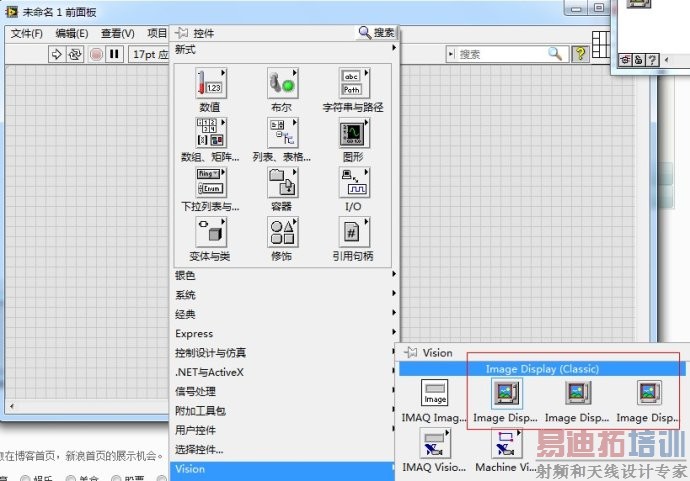Click the Run arrow button in toolbar
The height and width of the screenshot is (481, 690).
pos(56,54)
